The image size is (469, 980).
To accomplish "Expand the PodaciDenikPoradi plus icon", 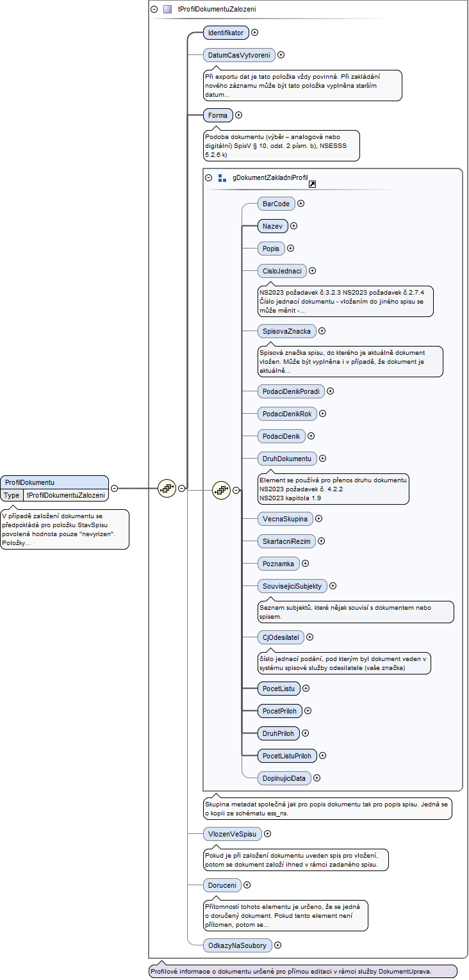I will (x=331, y=391).
